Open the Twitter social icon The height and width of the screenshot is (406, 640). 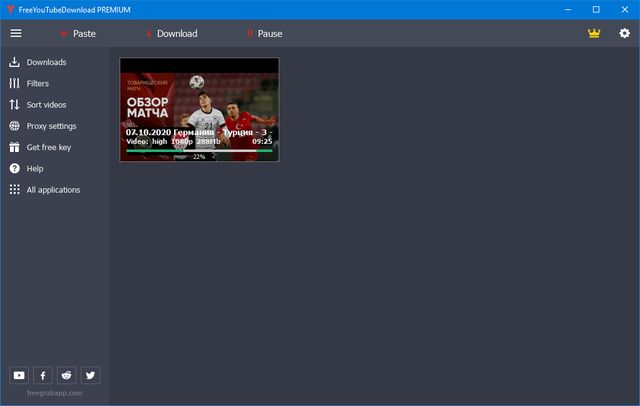[x=91, y=375]
